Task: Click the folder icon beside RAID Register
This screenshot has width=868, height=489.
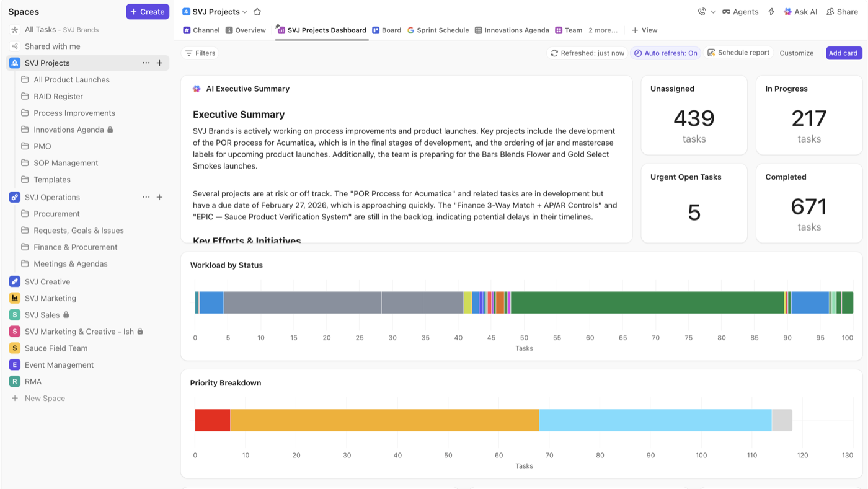Action: 25,96
